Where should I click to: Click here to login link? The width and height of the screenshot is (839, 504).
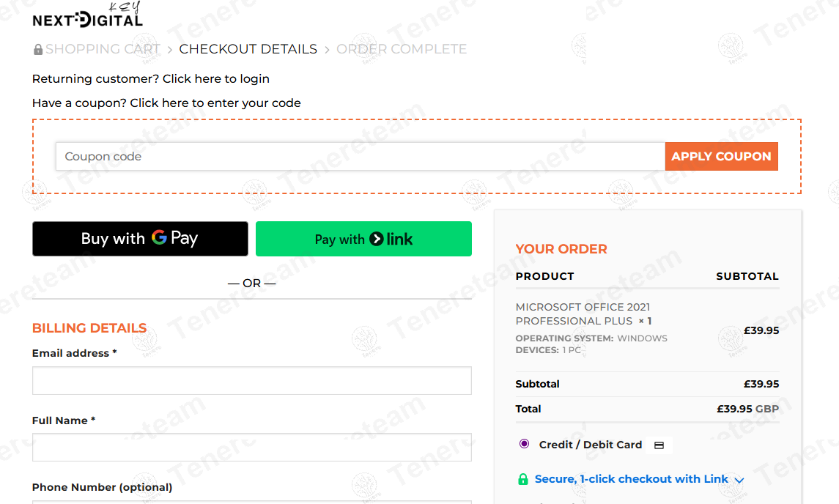click(x=216, y=79)
